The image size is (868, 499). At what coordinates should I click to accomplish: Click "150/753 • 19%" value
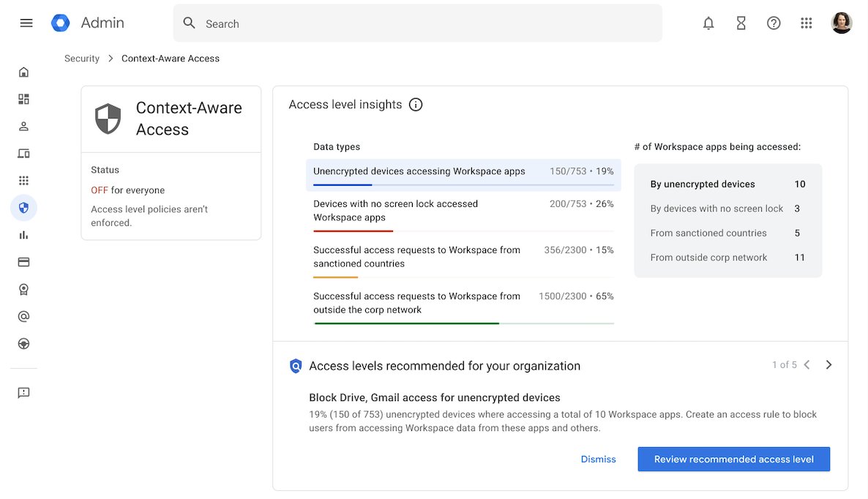coord(581,171)
